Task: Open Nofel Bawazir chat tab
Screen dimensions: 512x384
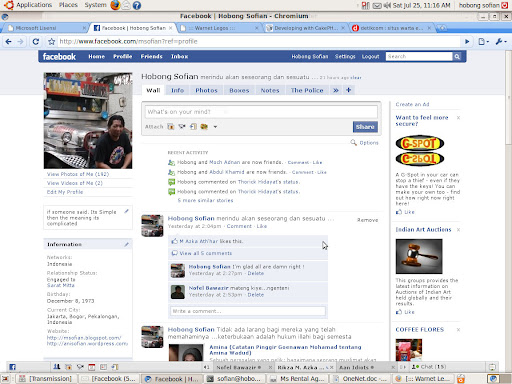Action: (238, 367)
